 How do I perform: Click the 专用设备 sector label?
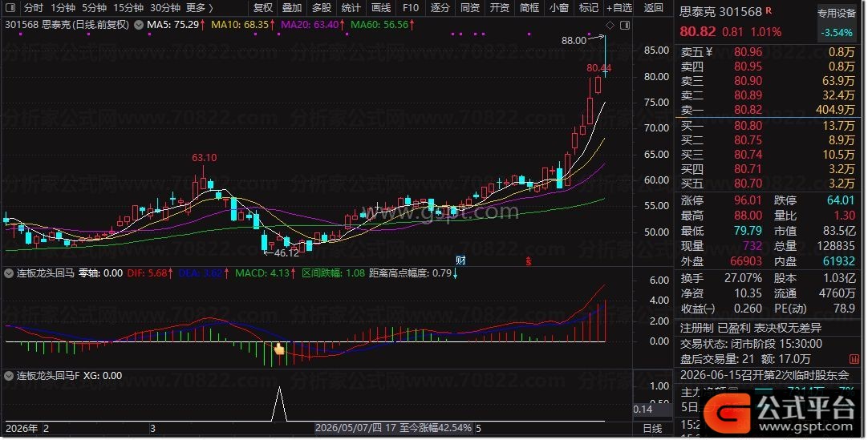(x=837, y=14)
